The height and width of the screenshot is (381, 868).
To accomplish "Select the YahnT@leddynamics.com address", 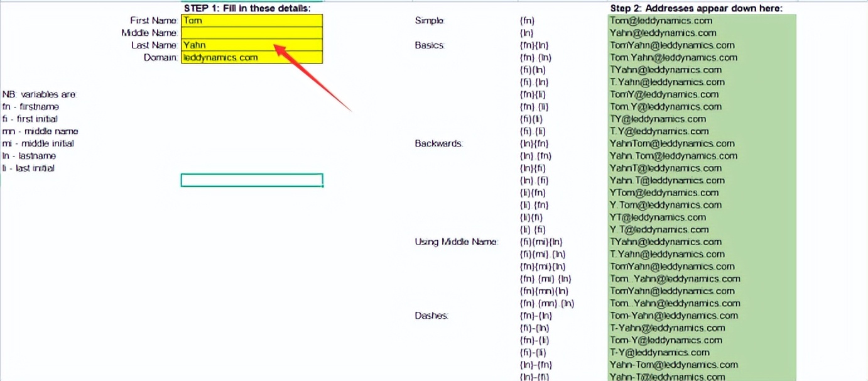I will point(666,168).
